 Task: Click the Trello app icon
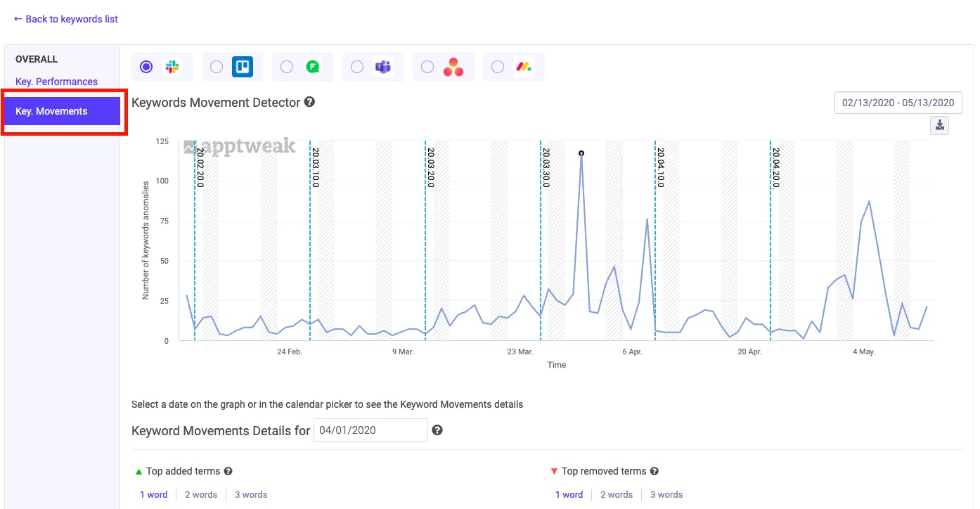point(243,67)
